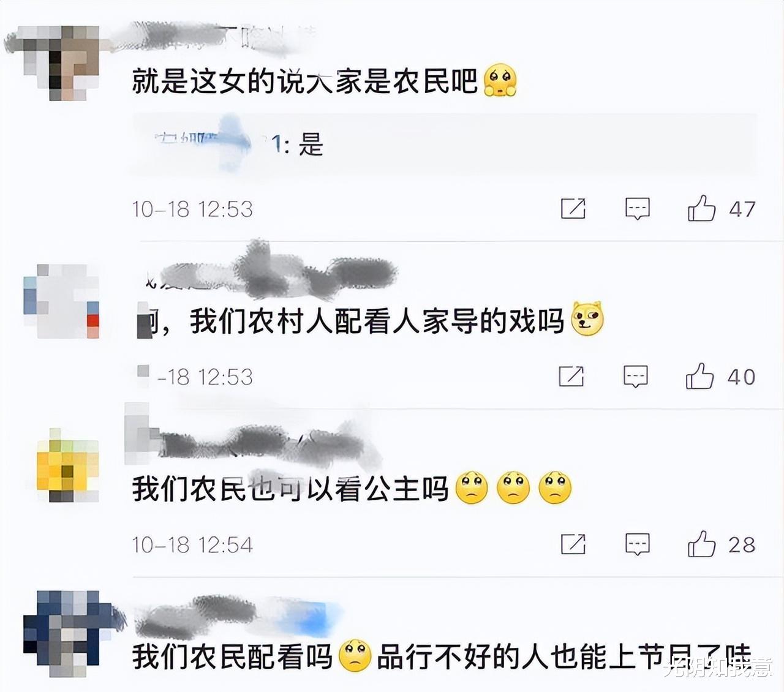Select comment text 就是这女的说大家是农民吧
Image resolution: width=784 pixels, height=692 pixels.
(305, 81)
